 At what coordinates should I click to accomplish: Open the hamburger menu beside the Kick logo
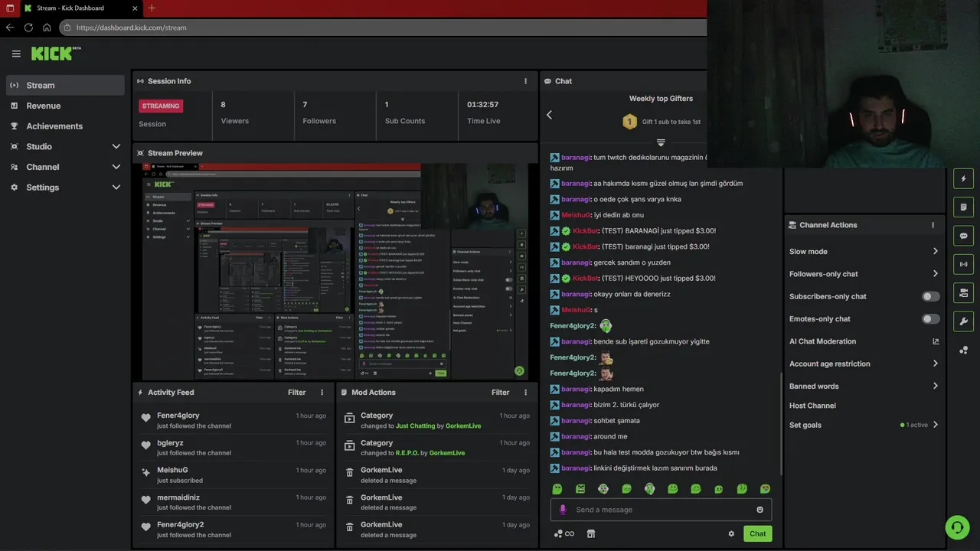pyautogui.click(x=16, y=54)
